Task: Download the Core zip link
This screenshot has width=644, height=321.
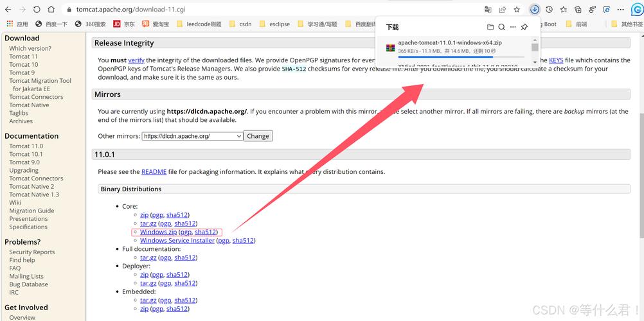Action: click(144, 214)
